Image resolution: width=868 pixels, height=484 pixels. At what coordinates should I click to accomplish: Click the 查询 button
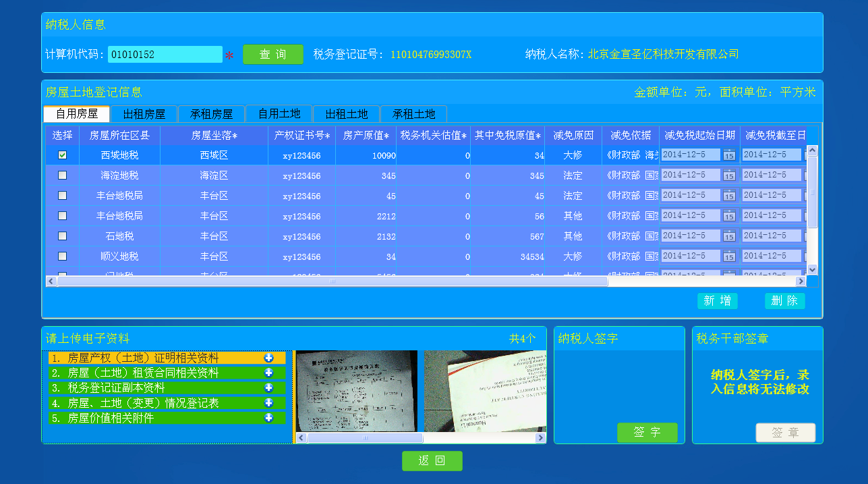272,55
